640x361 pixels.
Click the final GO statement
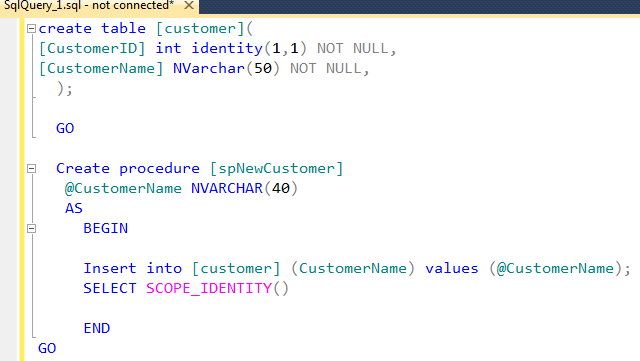(x=47, y=348)
